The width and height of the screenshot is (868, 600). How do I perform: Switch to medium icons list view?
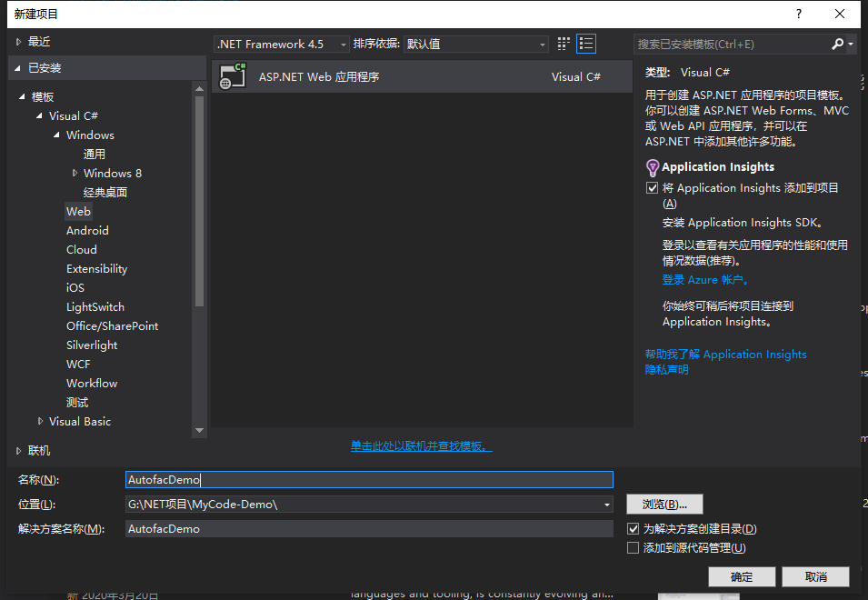pyautogui.click(x=585, y=44)
